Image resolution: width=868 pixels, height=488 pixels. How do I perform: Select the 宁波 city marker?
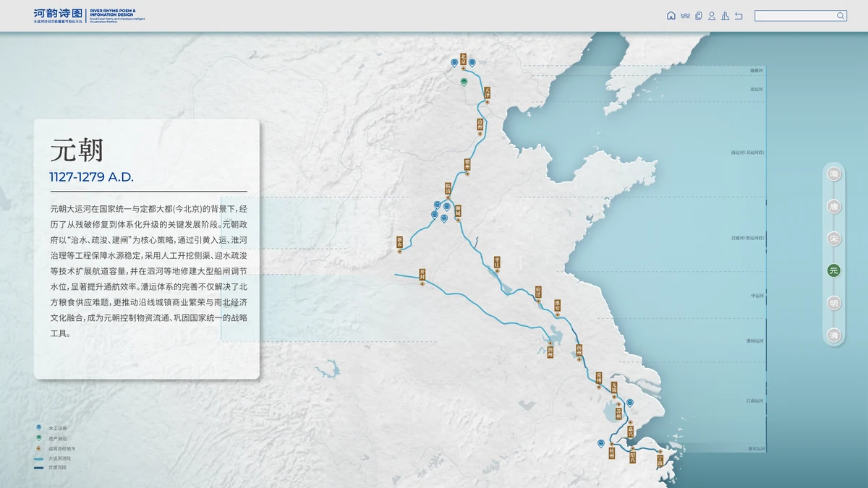pos(659,458)
